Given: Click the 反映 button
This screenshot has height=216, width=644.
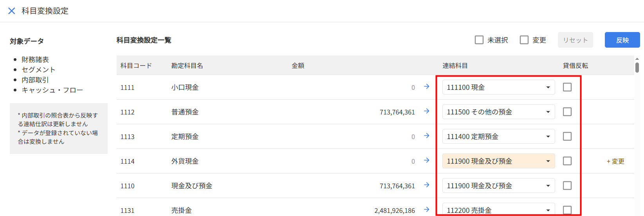Looking at the screenshot, I should point(622,40).
